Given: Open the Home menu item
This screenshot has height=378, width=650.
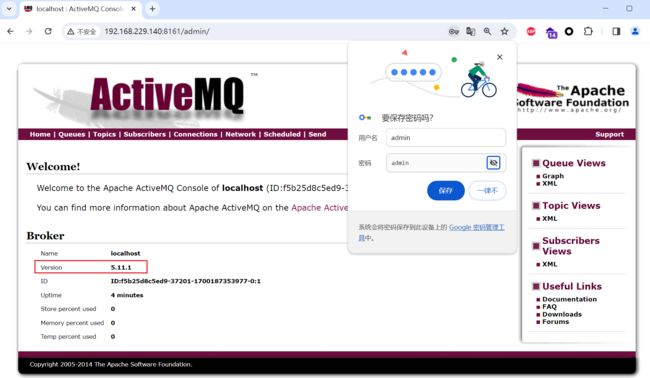Looking at the screenshot, I should (40, 134).
